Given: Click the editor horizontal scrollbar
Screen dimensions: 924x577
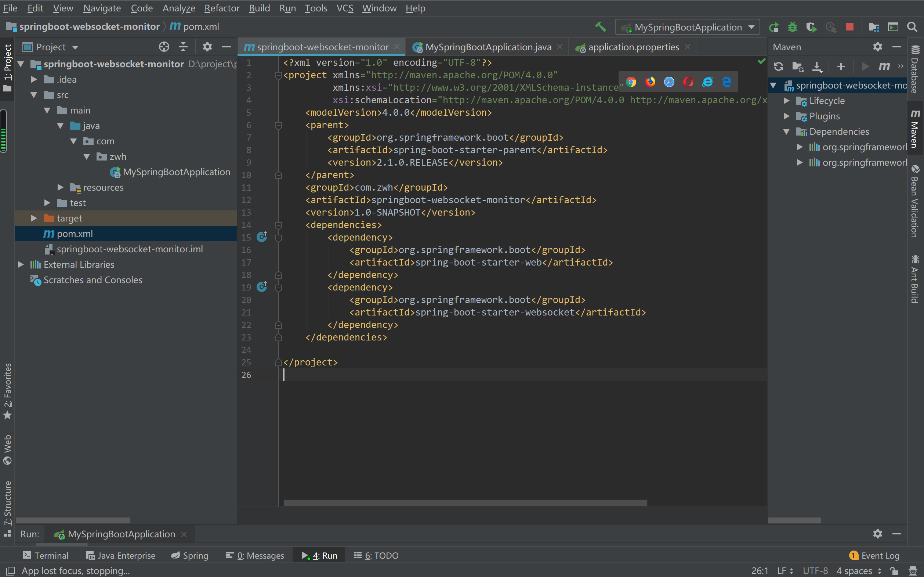Looking at the screenshot, I should pyautogui.click(x=465, y=502).
